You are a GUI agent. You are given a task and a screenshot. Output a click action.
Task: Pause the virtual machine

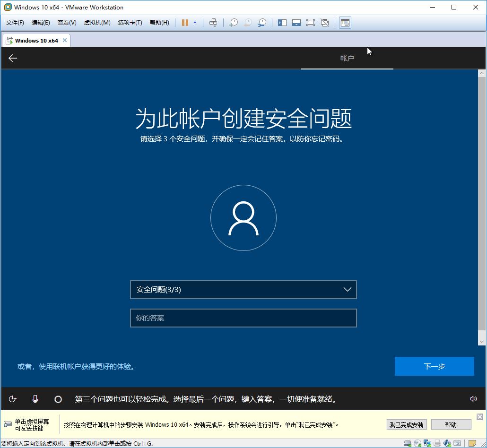point(185,22)
